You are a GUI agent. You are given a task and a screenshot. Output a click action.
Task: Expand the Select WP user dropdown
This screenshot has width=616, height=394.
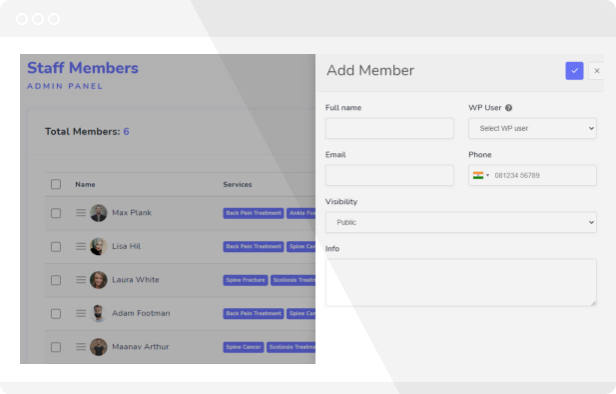point(532,128)
